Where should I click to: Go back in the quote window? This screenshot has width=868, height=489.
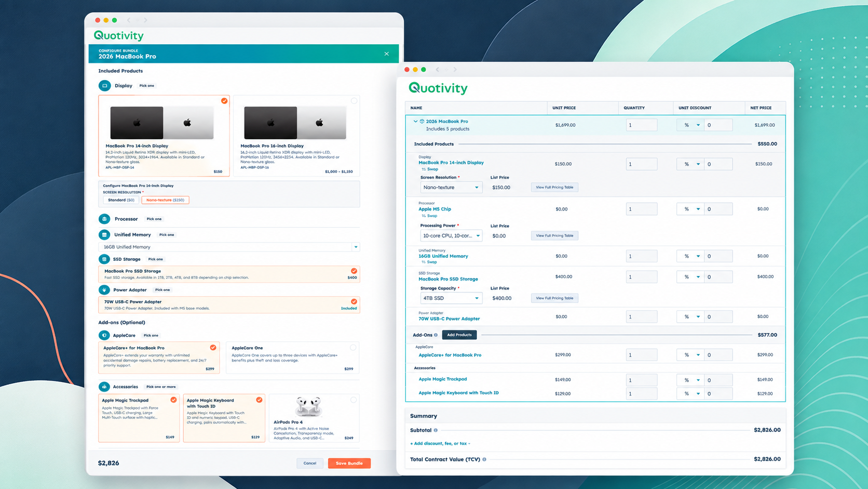pos(438,70)
